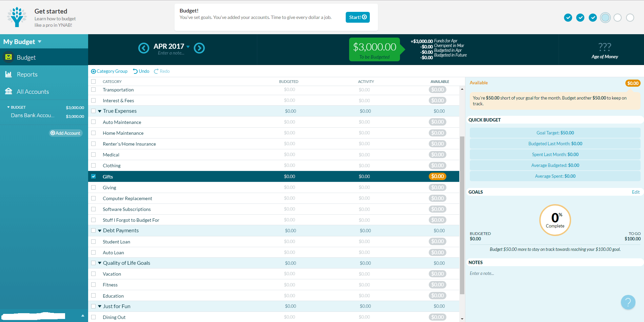This screenshot has width=644, height=322.
Task: Click the category list scrollbar thumb
Action: [x=462, y=213]
